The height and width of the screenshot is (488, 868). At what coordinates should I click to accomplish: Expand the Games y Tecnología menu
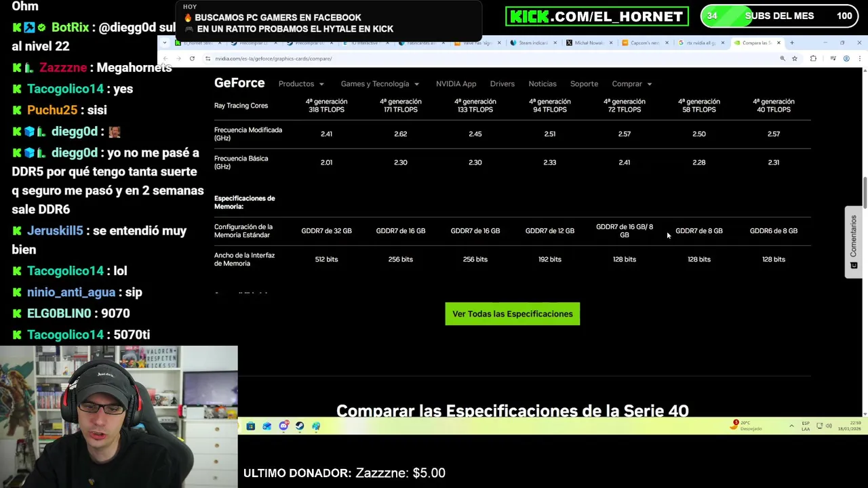(380, 84)
